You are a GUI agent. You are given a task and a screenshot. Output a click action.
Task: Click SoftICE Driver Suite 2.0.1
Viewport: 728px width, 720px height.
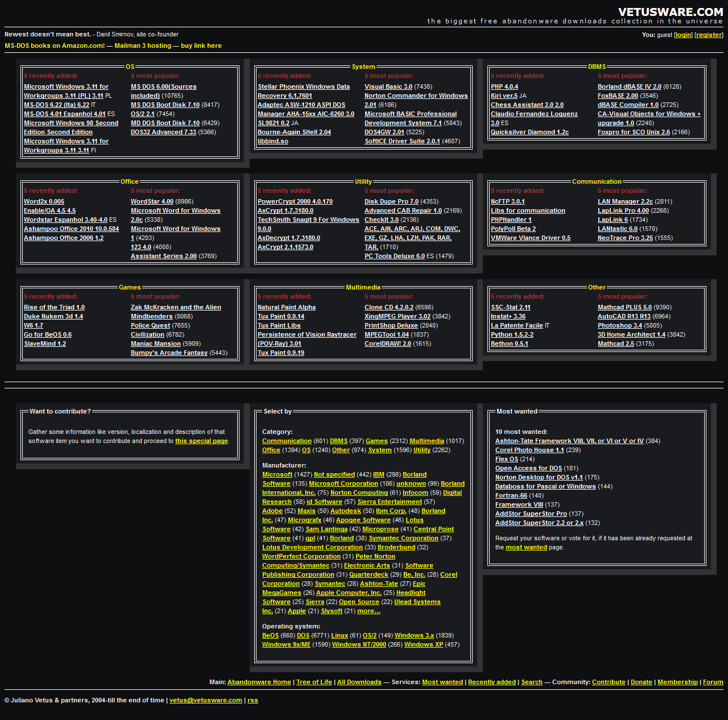(402, 141)
